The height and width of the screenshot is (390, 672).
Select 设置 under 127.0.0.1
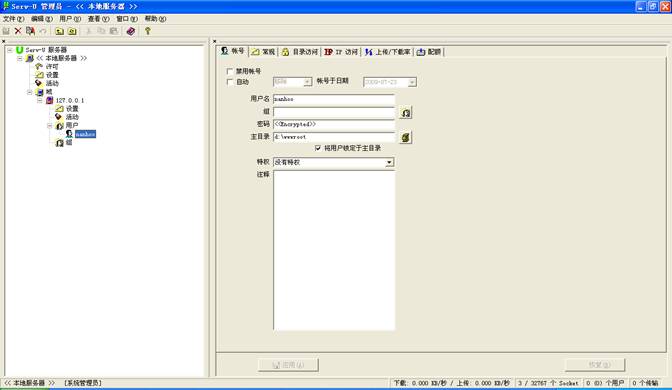[x=72, y=109]
